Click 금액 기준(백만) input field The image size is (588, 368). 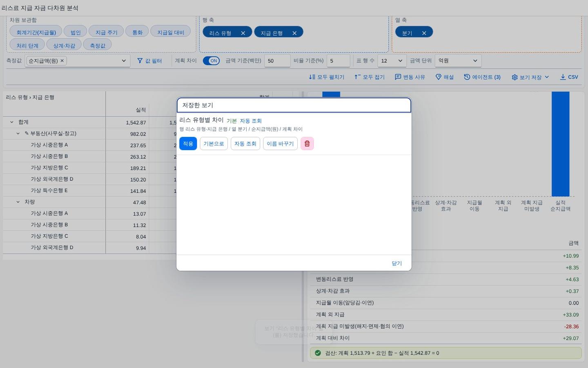pos(277,61)
